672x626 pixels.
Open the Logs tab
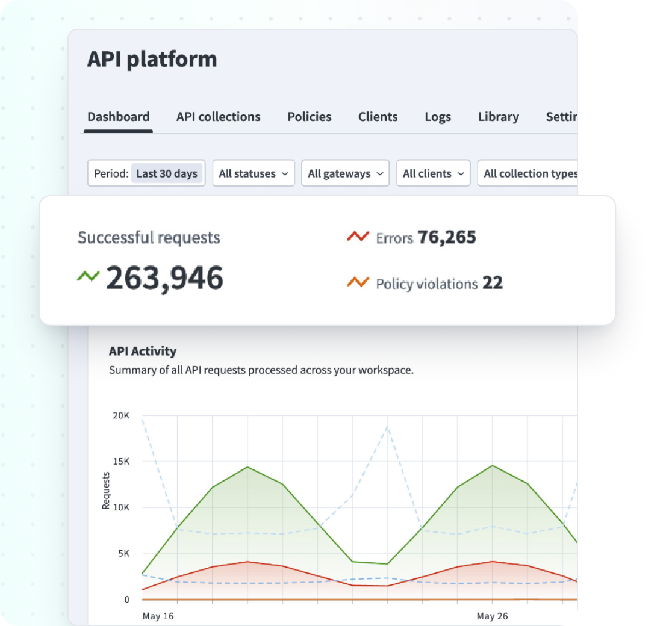pos(438,117)
